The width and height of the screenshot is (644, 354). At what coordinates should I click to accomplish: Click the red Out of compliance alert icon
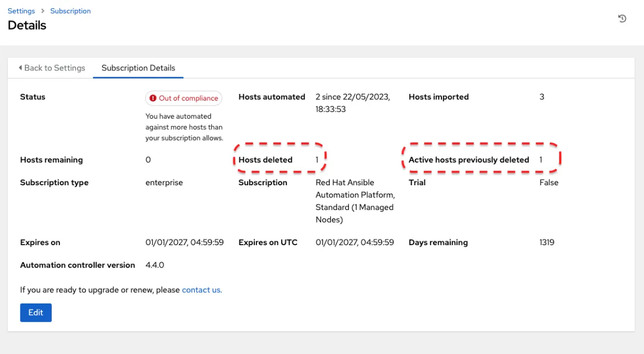[x=153, y=98]
